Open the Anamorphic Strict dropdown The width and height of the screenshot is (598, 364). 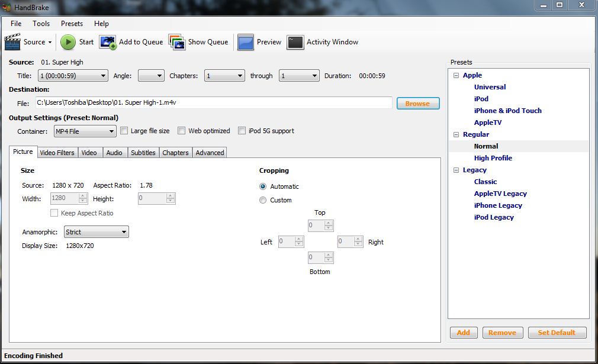click(x=96, y=232)
